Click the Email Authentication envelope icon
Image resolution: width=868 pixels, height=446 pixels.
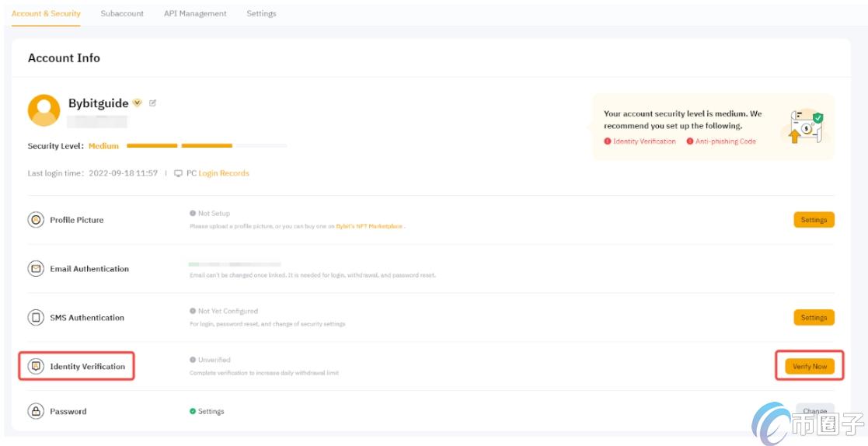point(36,269)
